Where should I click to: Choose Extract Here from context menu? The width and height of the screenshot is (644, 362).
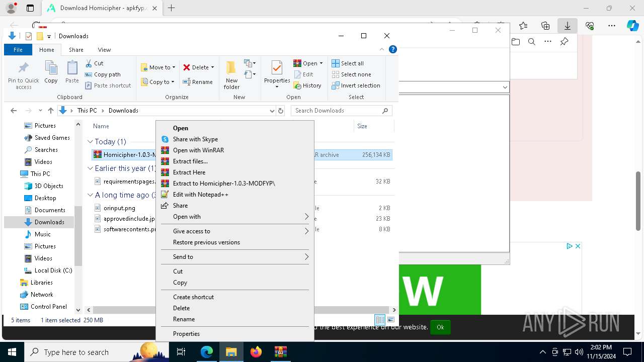[x=235, y=172]
